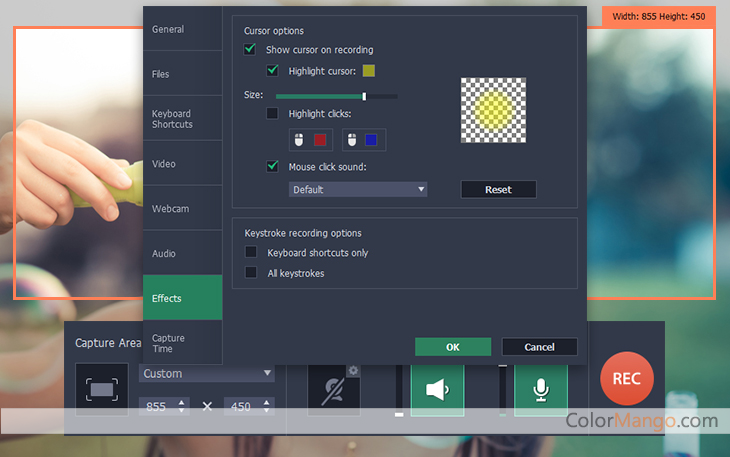Uncheck Show cursor on recording
Image resolution: width=730 pixels, height=457 pixels.
(250, 49)
